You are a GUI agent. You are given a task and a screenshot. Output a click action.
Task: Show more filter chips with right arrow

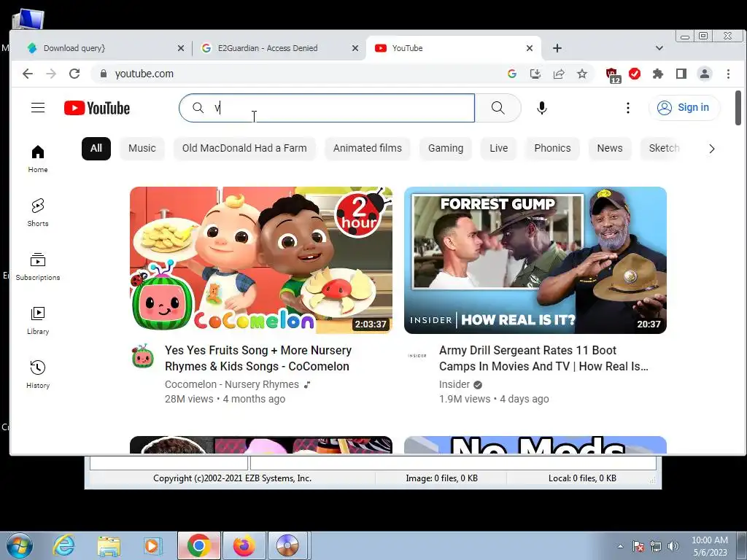pos(712,149)
